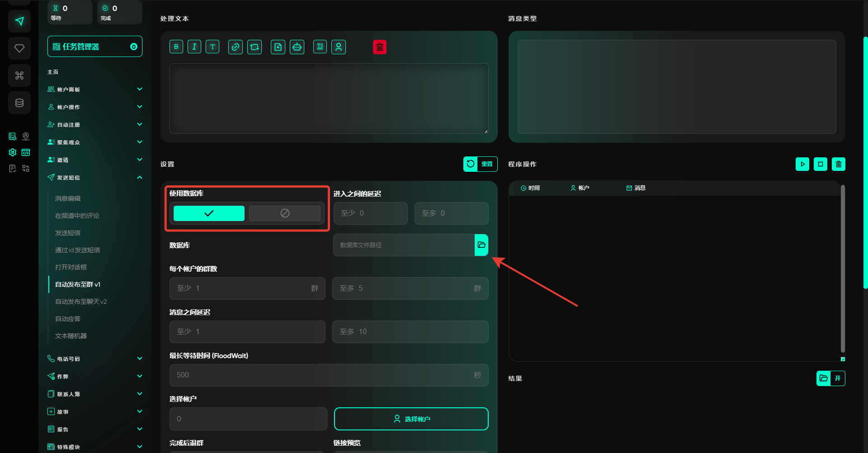The height and width of the screenshot is (453, 868).
Task: Click the red trash icon to clear text
Action: click(x=380, y=47)
